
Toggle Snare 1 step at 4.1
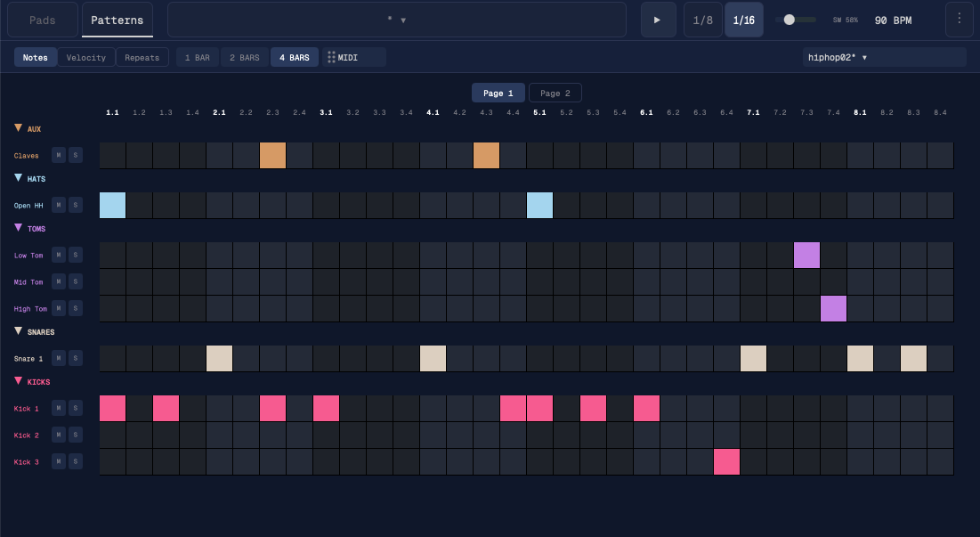pyautogui.click(x=433, y=359)
